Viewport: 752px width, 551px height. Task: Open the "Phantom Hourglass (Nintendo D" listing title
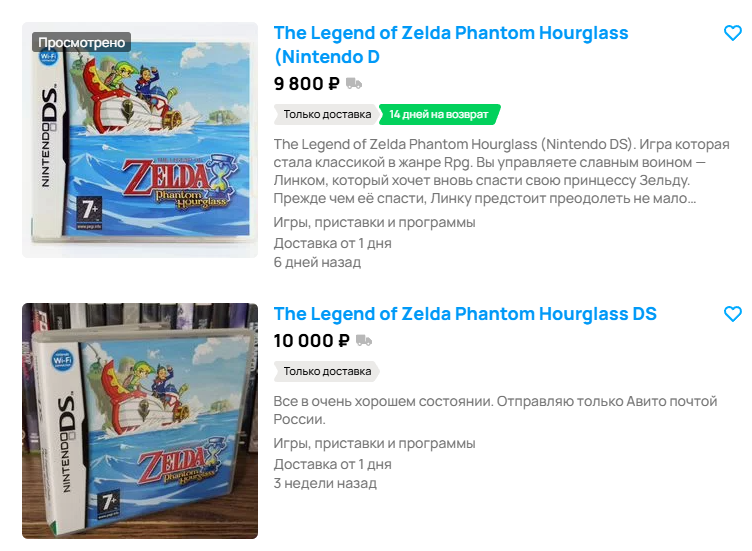(x=450, y=45)
